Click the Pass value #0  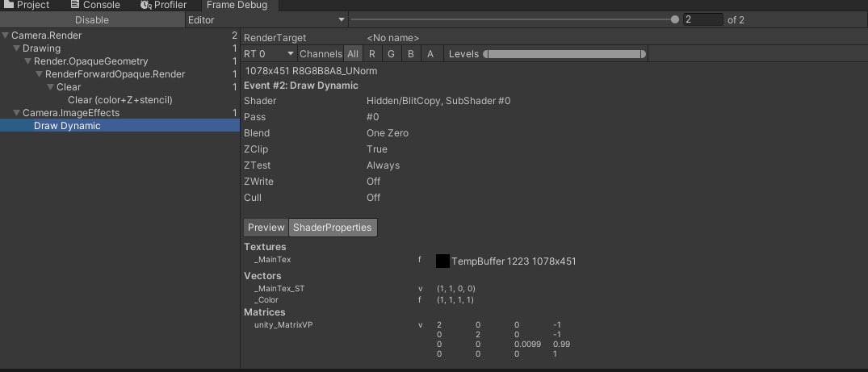pyautogui.click(x=373, y=117)
